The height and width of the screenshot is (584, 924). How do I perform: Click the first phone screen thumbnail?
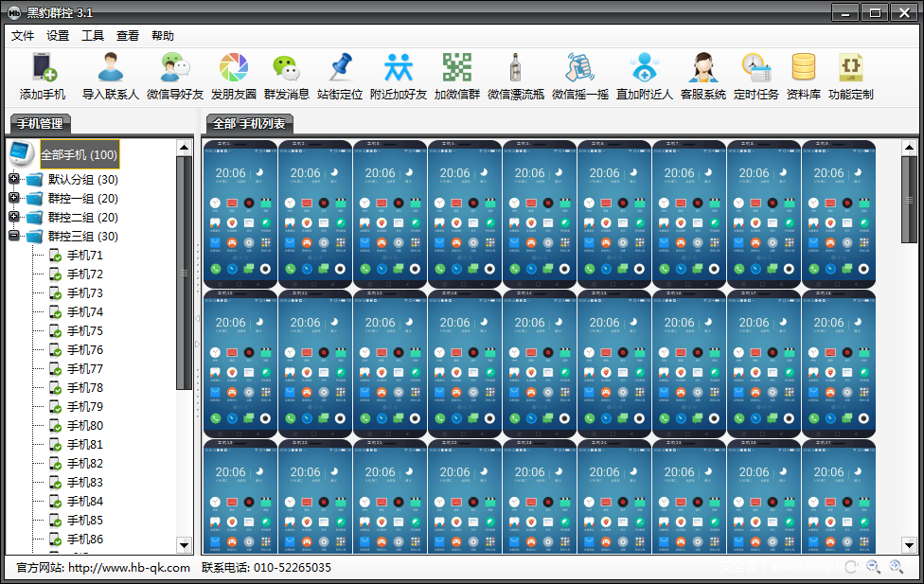tap(240, 213)
